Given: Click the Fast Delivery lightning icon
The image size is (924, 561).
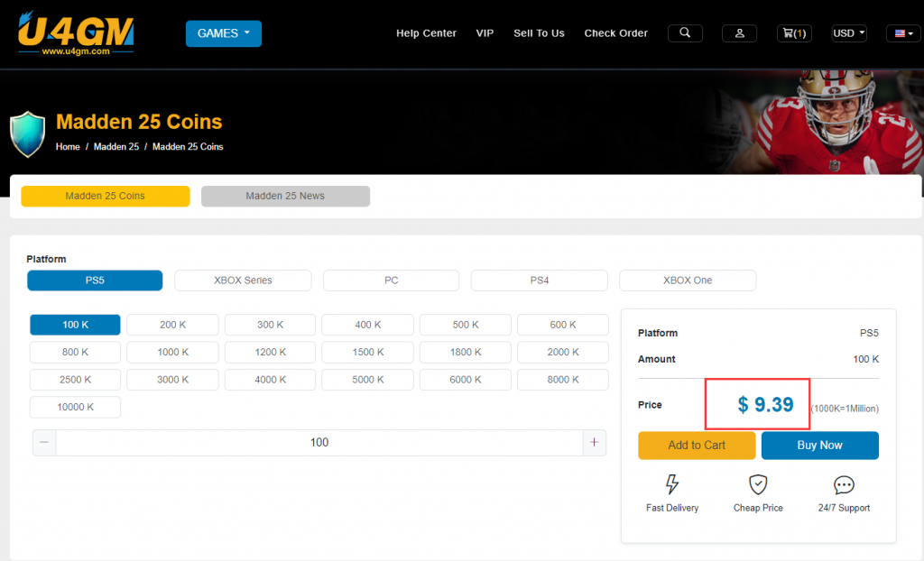Looking at the screenshot, I should coord(671,484).
